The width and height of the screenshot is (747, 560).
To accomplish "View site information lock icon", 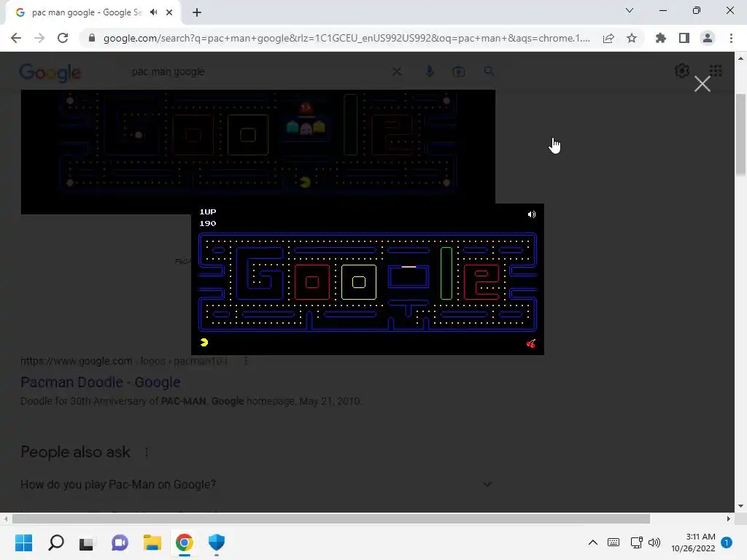I will pyautogui.click(x=92, y=38).
